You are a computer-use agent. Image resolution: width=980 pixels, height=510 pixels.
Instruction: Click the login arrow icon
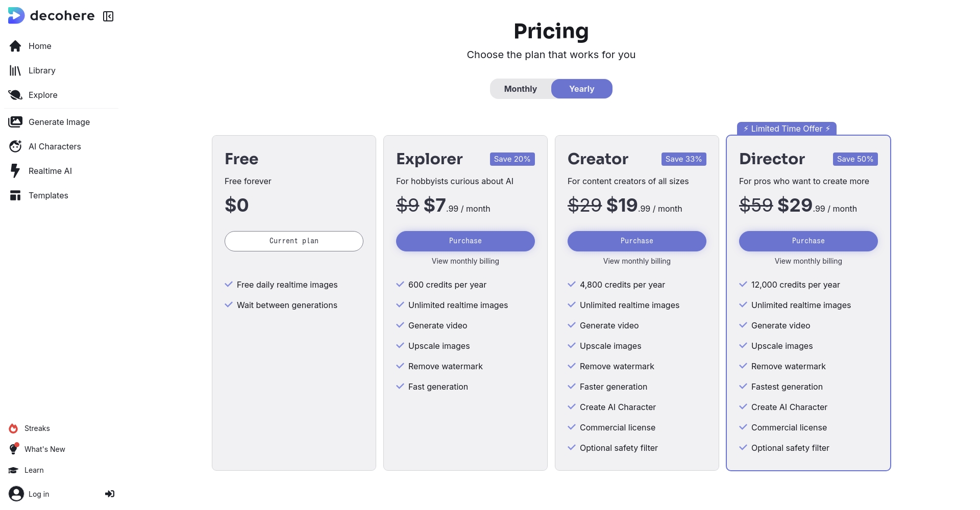[x=110, y=494]
